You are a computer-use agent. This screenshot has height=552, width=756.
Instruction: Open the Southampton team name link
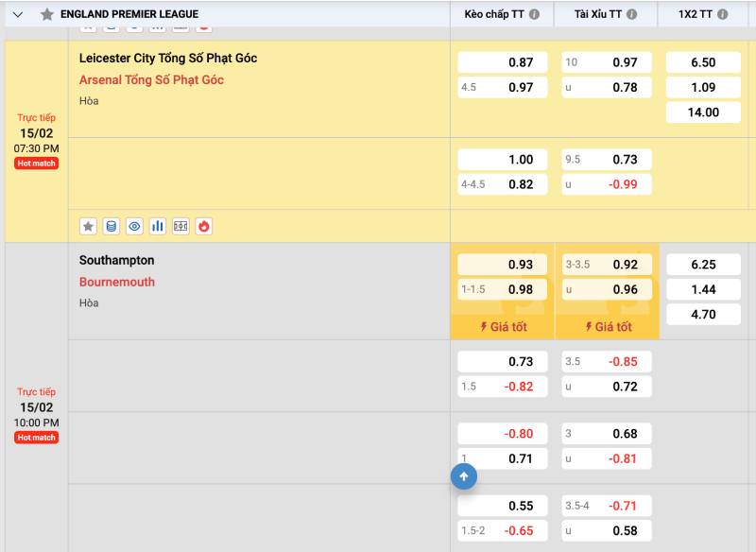click(x=116, y=260)
